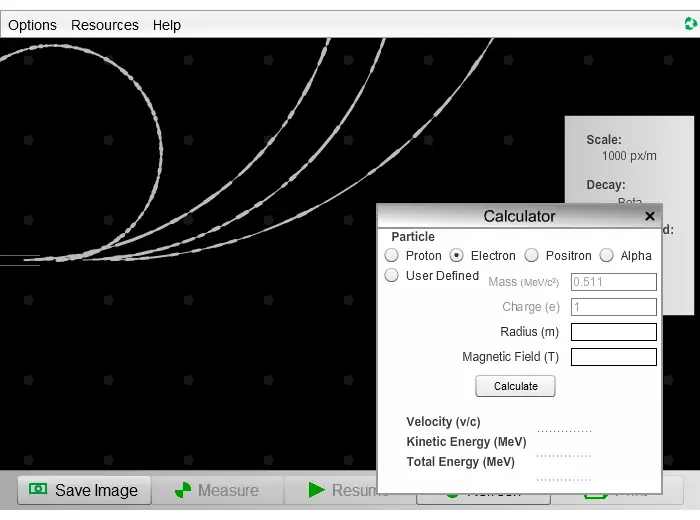Open the Resources menu
Viewport: 700px width, 520px height.
coord(105,25)
